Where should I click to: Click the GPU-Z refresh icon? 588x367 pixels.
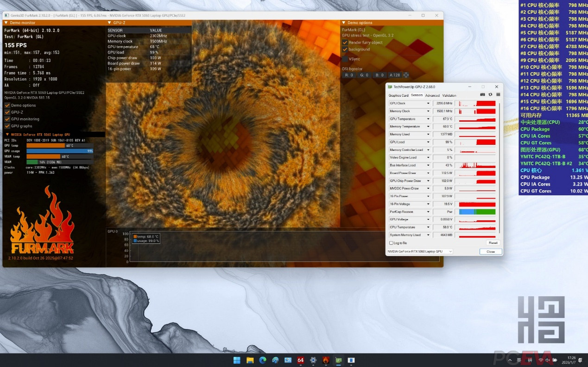(491, 95)
